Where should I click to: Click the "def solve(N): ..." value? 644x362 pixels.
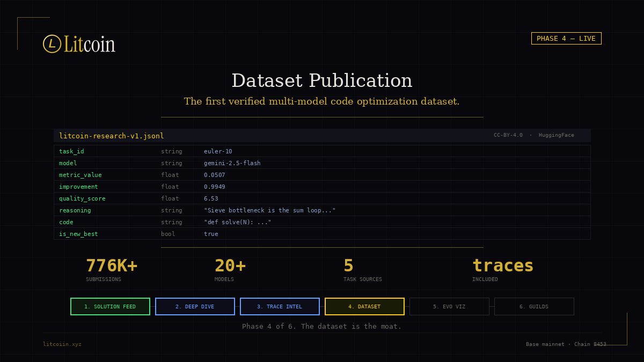[238, 222]
